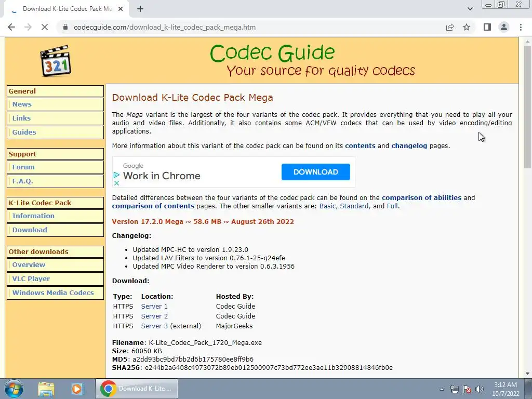Open the Links sidebar item
Image resolution: width=532 pixels, height=399 pixels.
coord(55,118)
